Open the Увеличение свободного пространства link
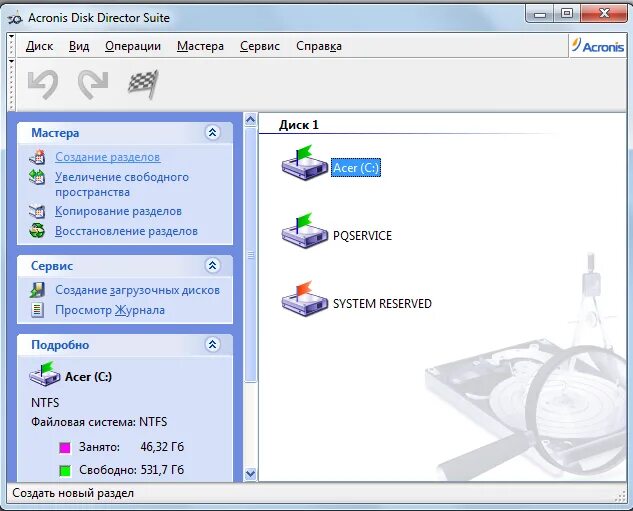 point(122,184)
